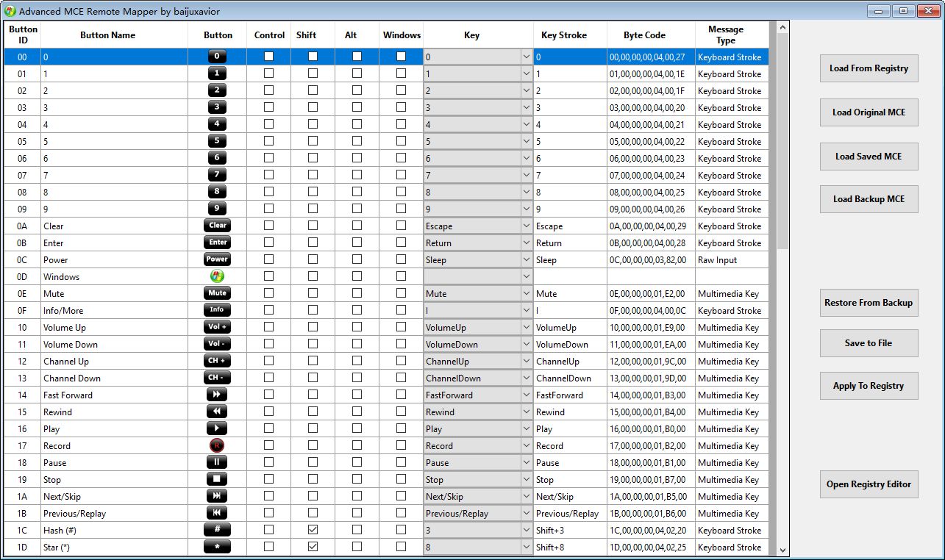Click the table's vertical scrollbar thumb
Screen dimensions: 945x560
pyautogui.click(x=782, y=141)
